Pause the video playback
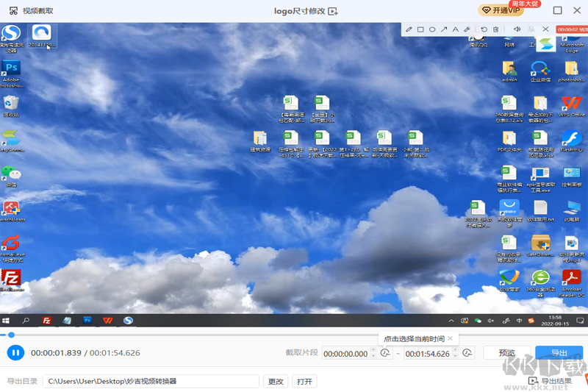Viewport: 588px width, 392px height. click(15, 353)
